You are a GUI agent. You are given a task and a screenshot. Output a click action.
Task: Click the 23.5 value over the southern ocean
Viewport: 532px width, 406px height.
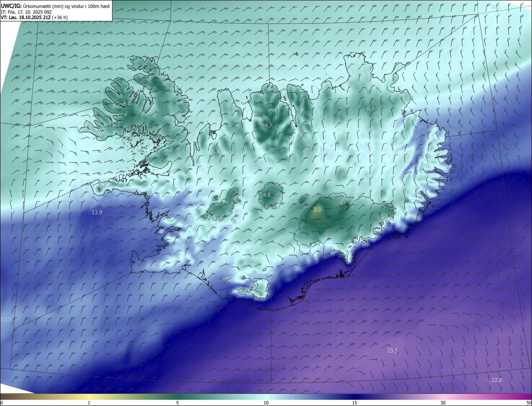pos(392,350)
